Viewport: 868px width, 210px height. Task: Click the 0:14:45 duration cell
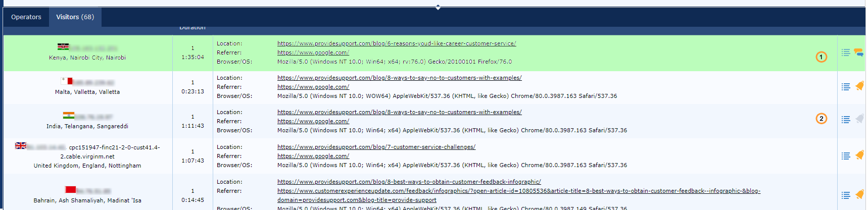192,200
